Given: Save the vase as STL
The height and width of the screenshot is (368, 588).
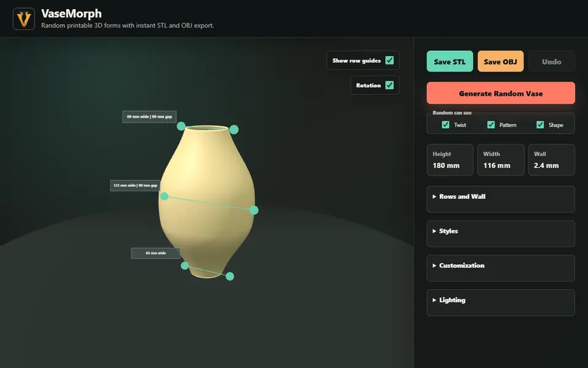Looking at the screenshot, I should point(450,61).
